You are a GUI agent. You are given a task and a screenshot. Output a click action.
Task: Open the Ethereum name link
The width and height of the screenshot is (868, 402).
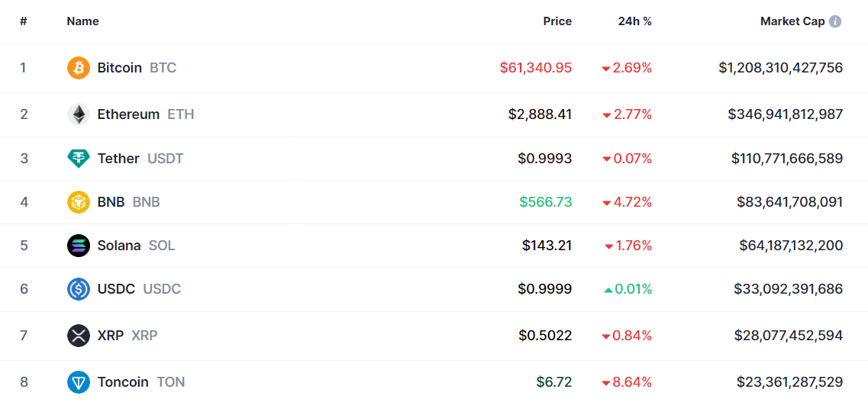128,114
